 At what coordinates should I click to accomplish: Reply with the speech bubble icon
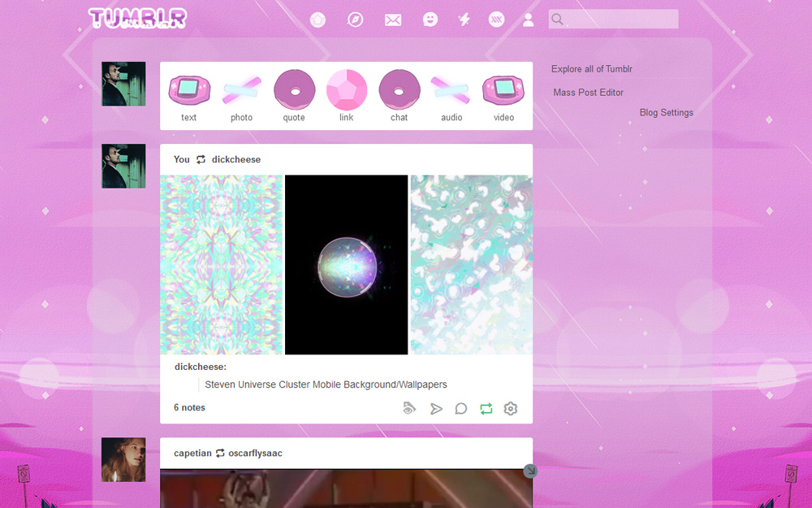click(x=461, y=409)
